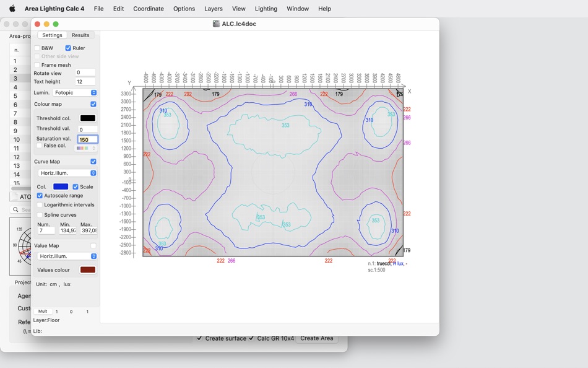The image size is (588, 368).
Task: Open the false colour palette dropdown
Action: 85,148
